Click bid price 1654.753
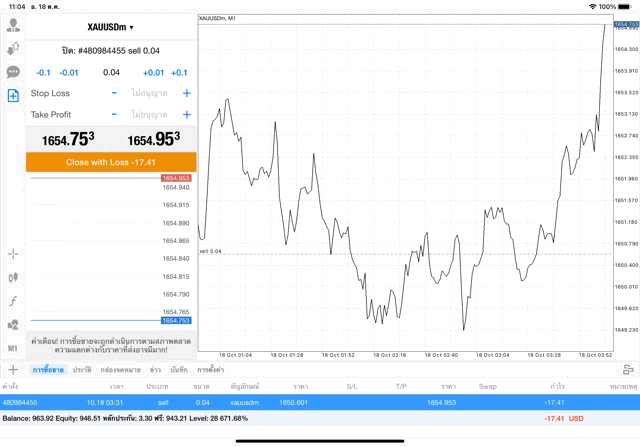Image resolution: width=640 pixels, height=447 pixels. 68,139
